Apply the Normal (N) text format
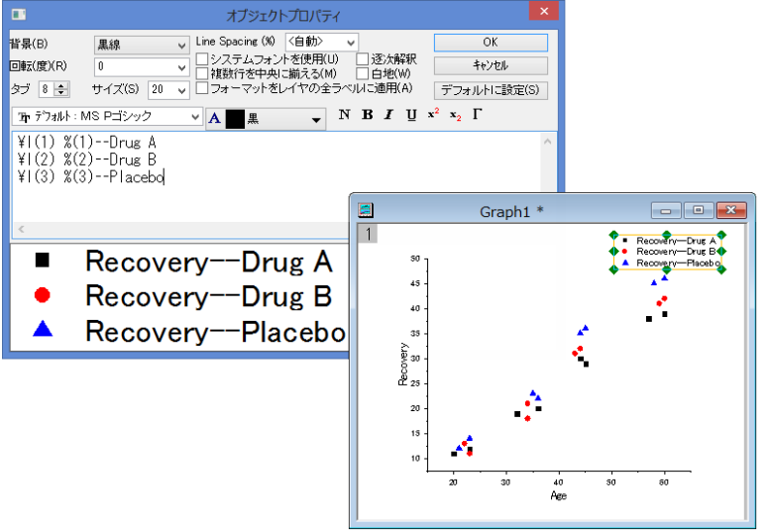769x532 pixels. click(344, 115)
